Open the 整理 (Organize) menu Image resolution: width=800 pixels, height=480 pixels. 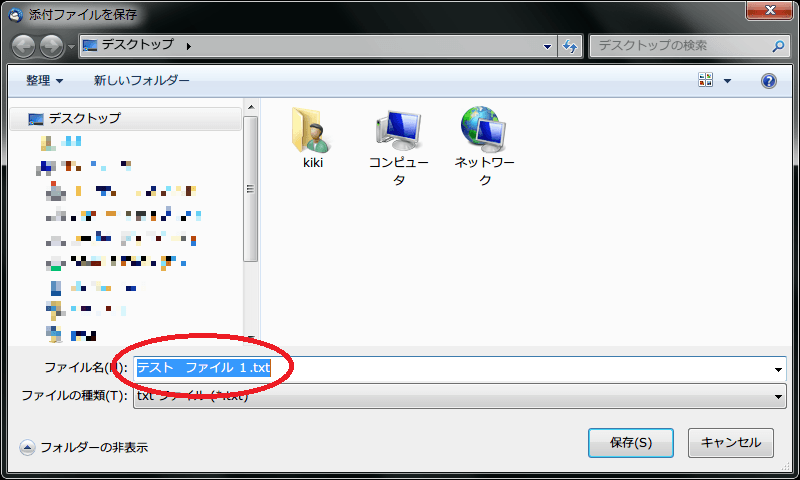tap(45, 81)
